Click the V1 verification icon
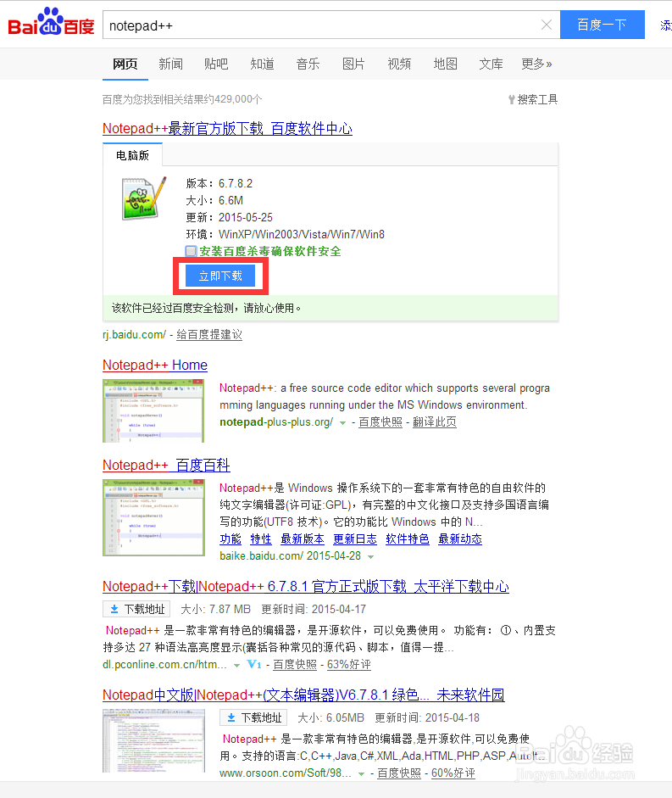The width and height of the screenshot is (672, 798). [254, 664]
